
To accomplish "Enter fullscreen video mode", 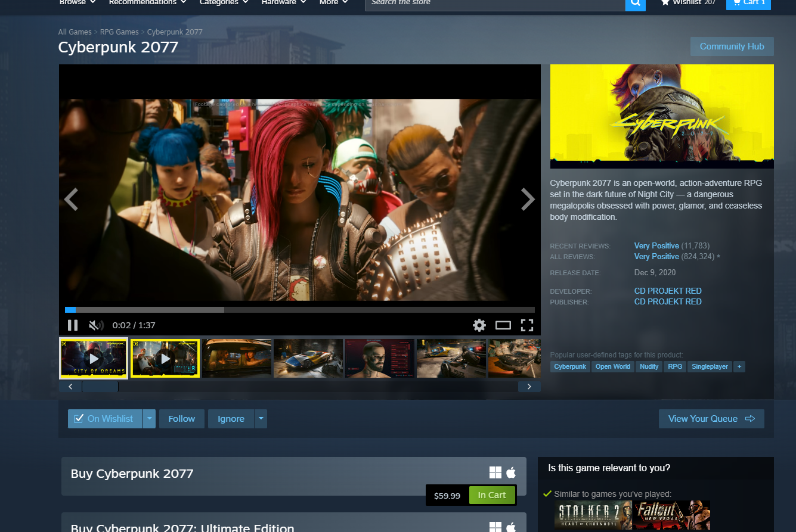I will click(526, 325).
